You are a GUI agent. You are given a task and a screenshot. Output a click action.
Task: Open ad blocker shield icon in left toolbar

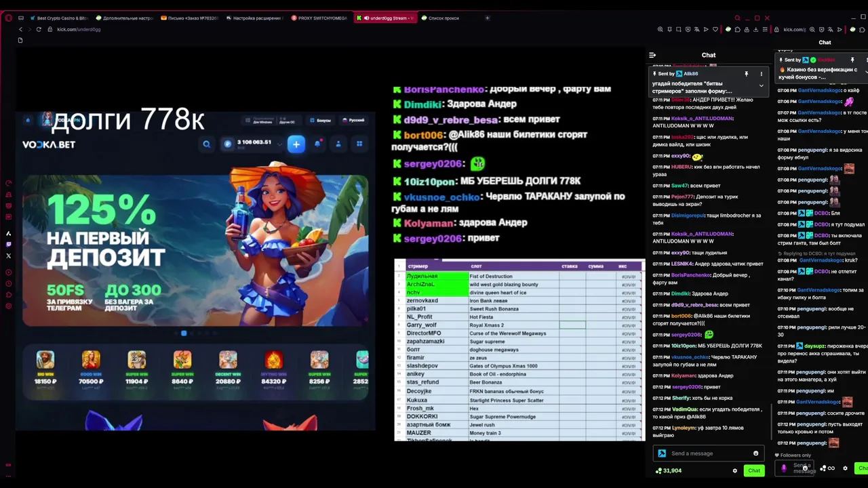pyautogui.click(x=688, y=29)
